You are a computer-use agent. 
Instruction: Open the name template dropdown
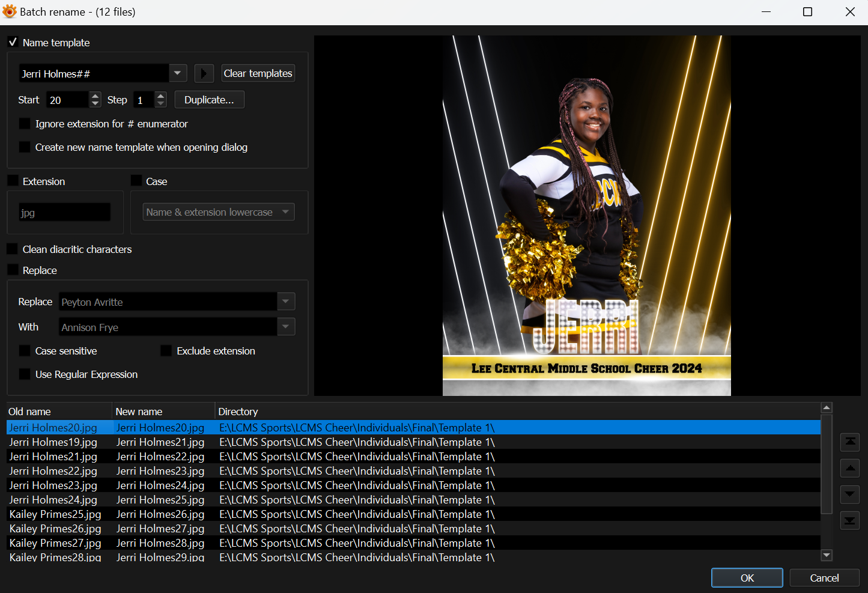click(177, 73)
